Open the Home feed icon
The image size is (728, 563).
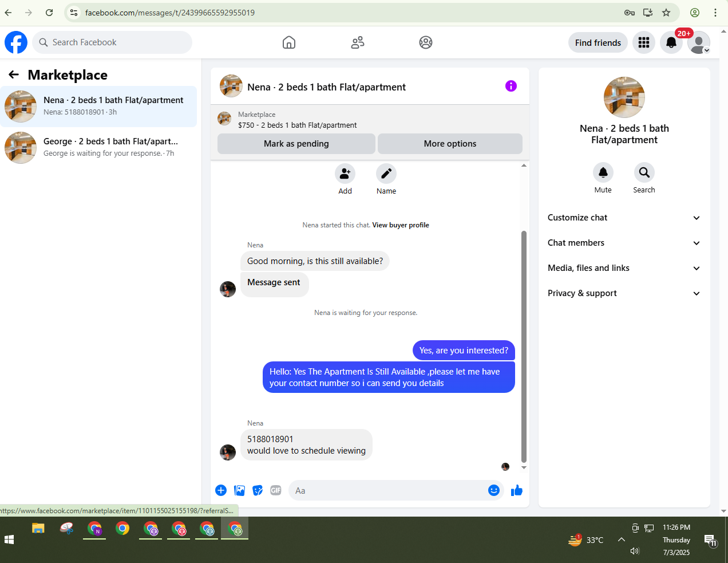tap(289, 42)
